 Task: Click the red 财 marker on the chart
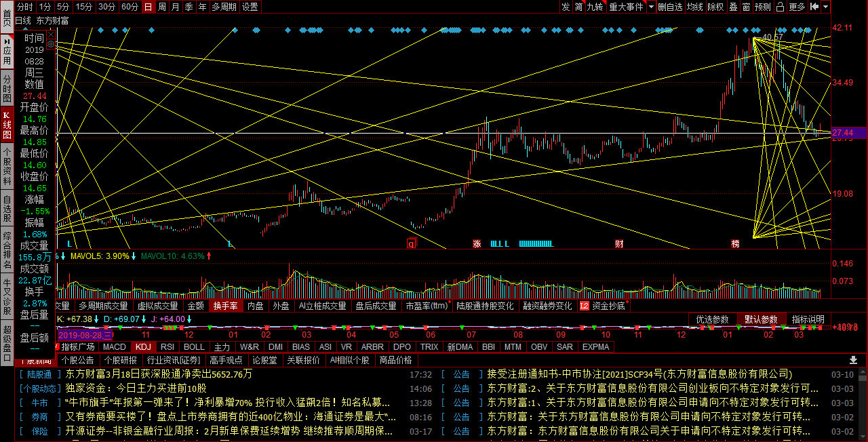click(x=619, y=243)
